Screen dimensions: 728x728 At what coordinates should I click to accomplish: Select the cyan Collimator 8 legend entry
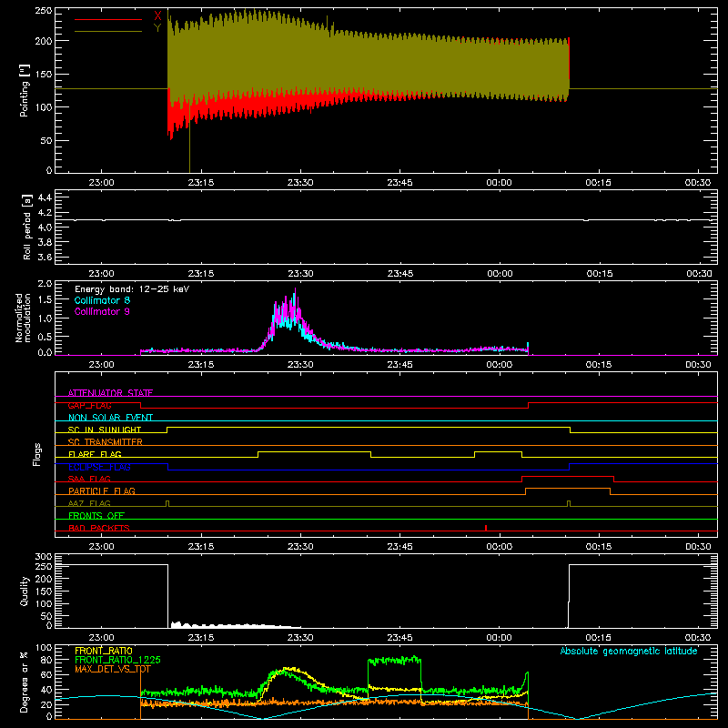coord(102,300)
